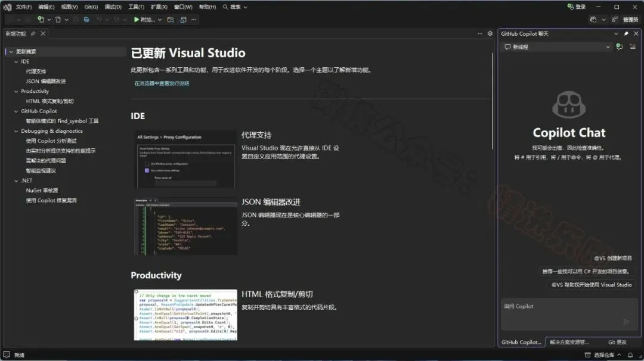Screen dimensions: 644x361
Task: Open the 工具(T) menu
Action: click(137, 7)
